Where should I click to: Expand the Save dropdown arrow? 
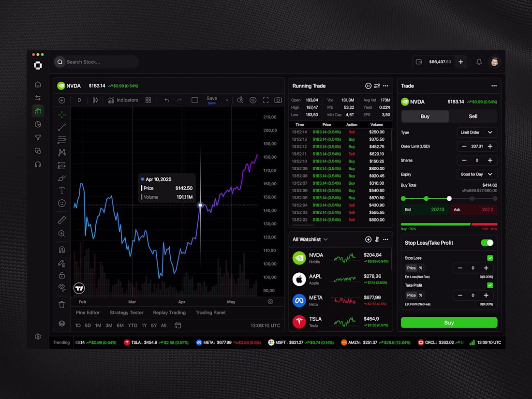[227, 100]
